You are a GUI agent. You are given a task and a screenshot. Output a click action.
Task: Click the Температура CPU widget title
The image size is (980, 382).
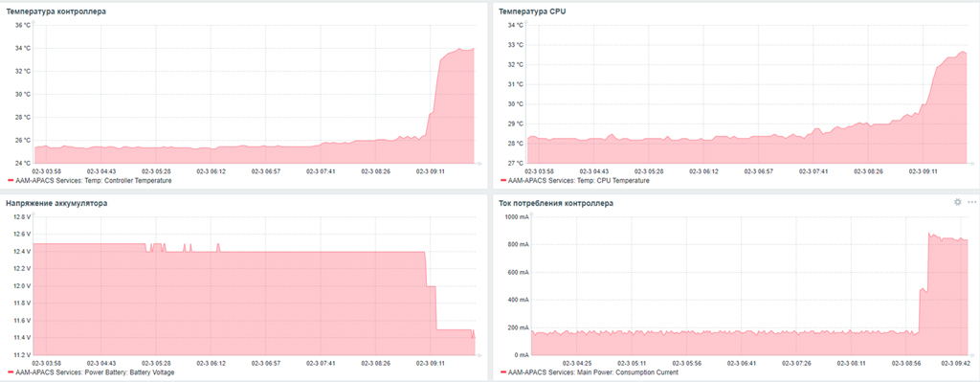(x=533, y=11)
